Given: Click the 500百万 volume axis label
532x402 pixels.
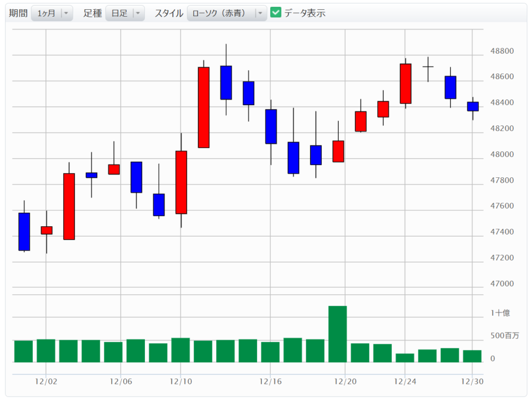Looking at the screenshot, I should point(504,336).
